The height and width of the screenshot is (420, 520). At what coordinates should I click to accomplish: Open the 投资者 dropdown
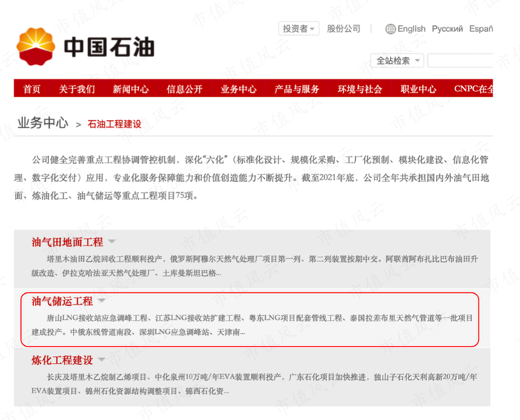299,28
